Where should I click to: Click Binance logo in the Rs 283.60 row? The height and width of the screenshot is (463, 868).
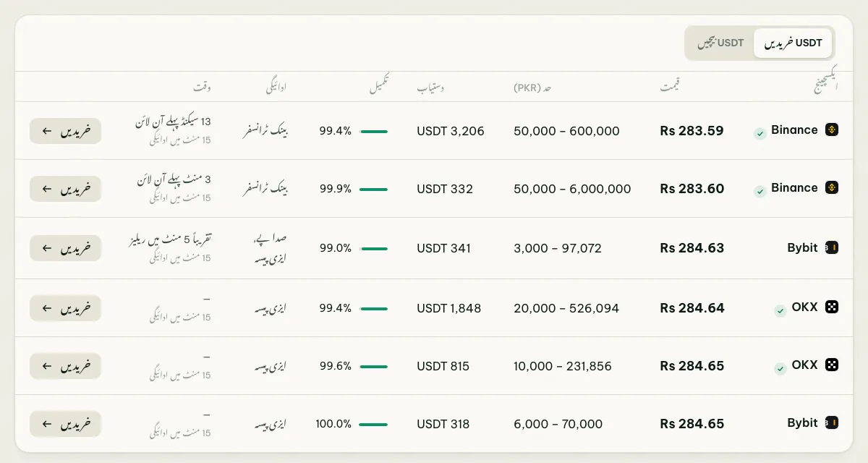click(x=832, y=188)
